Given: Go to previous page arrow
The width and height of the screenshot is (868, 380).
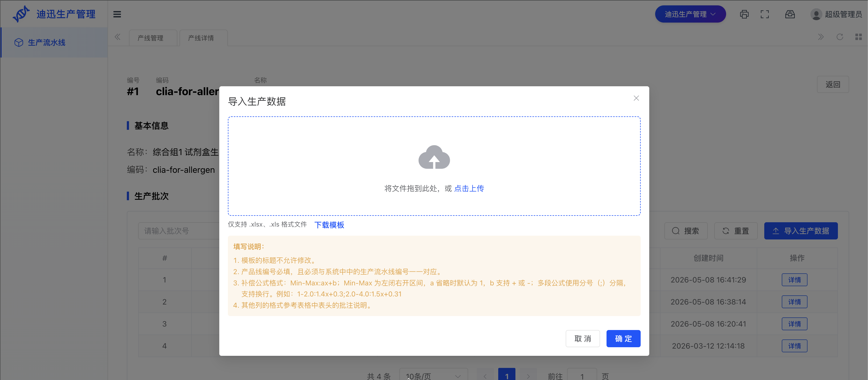Looking at the screenshot, I should (485, 376).
